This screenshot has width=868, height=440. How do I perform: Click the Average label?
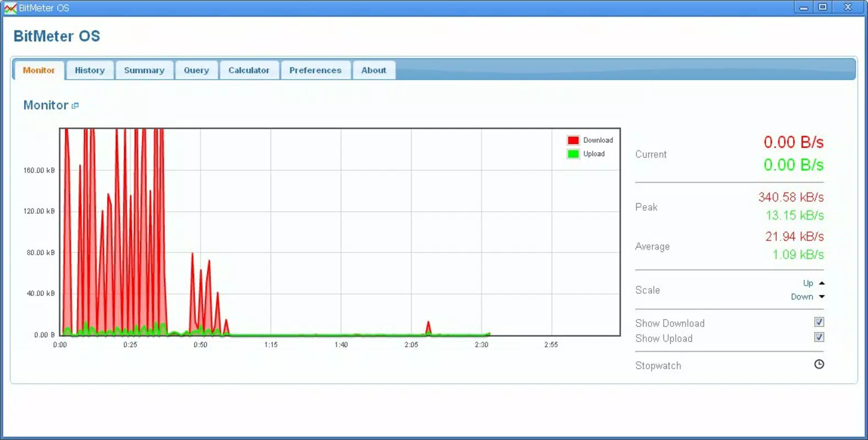(x=652, y=246)
